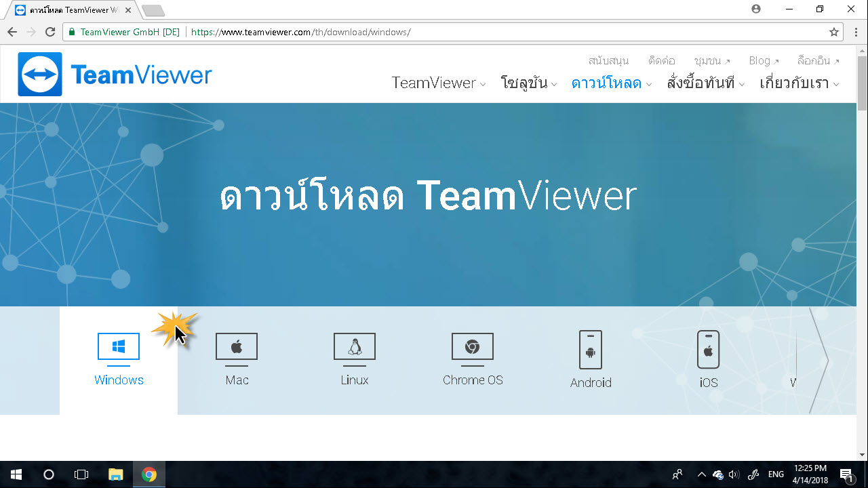Open File Explorer from taskbar
This screenshot has width=868, height=488.
(116, 474)
